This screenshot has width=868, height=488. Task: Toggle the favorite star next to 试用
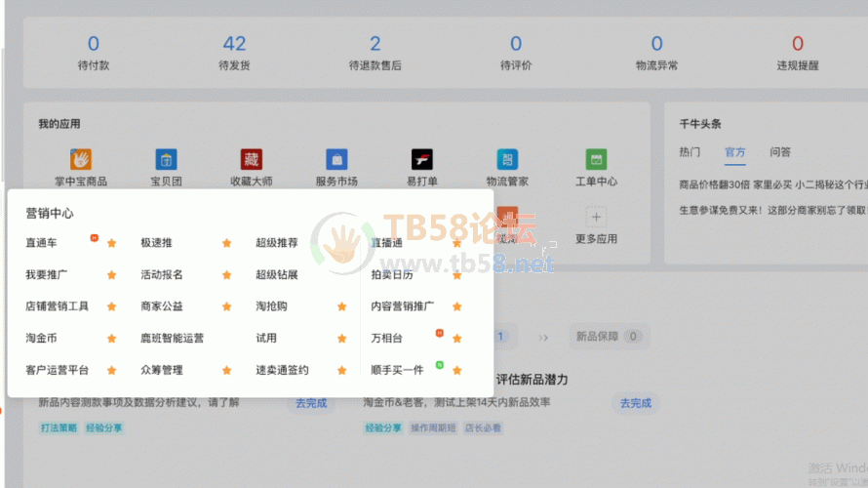[342, 339]
